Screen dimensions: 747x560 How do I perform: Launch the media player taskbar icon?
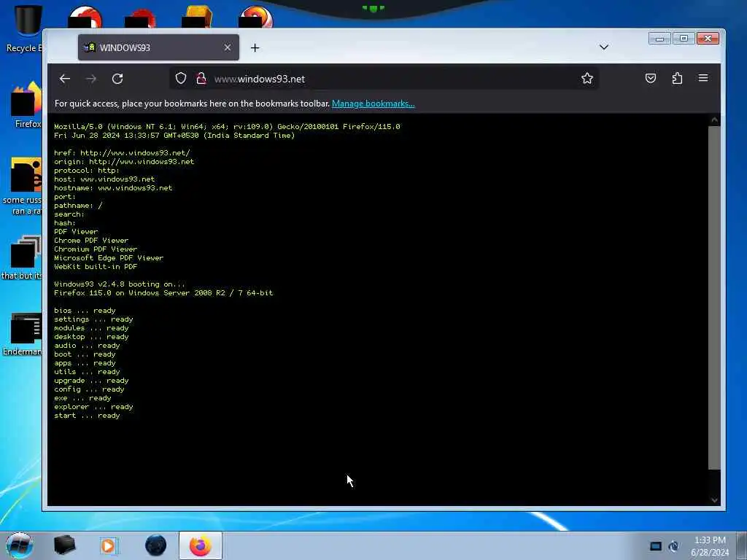coord(109,545)
